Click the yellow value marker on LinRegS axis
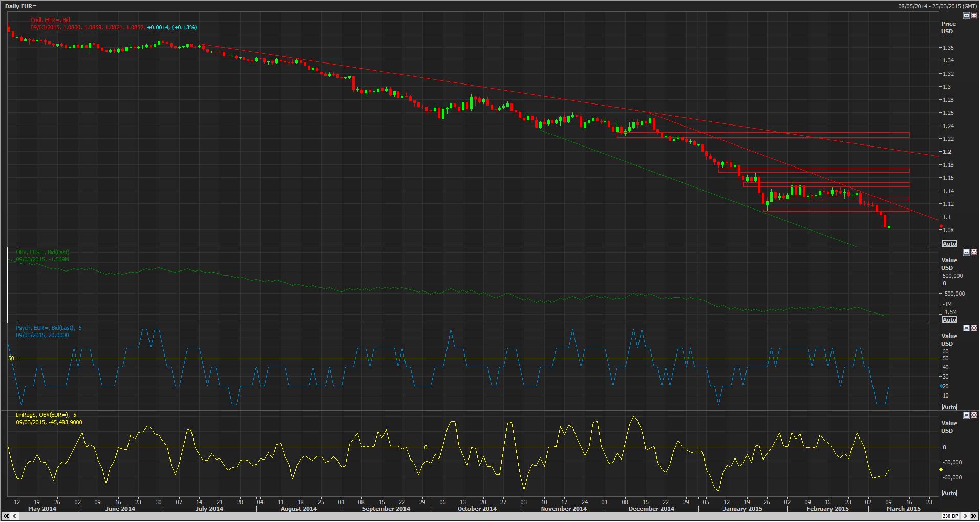The image size is (980, 522). click(941, 470)
